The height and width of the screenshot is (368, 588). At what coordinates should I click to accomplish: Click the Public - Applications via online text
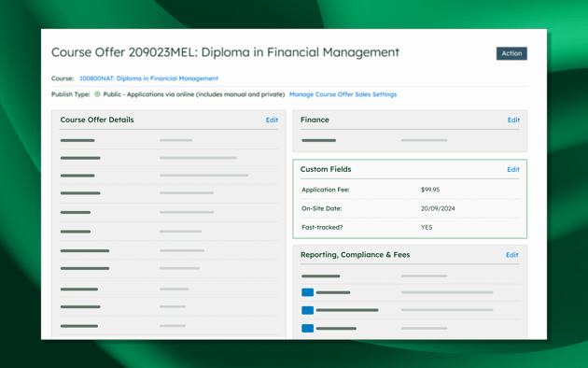coord(194,94)
